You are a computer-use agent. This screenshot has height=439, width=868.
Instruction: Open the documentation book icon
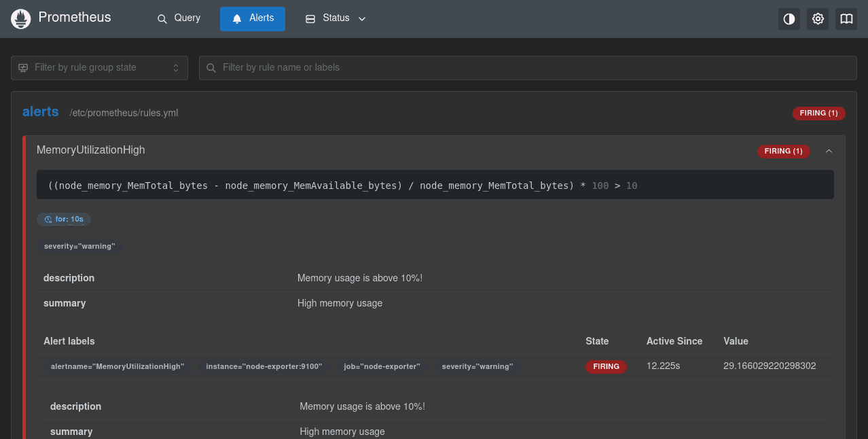[846, 19]
